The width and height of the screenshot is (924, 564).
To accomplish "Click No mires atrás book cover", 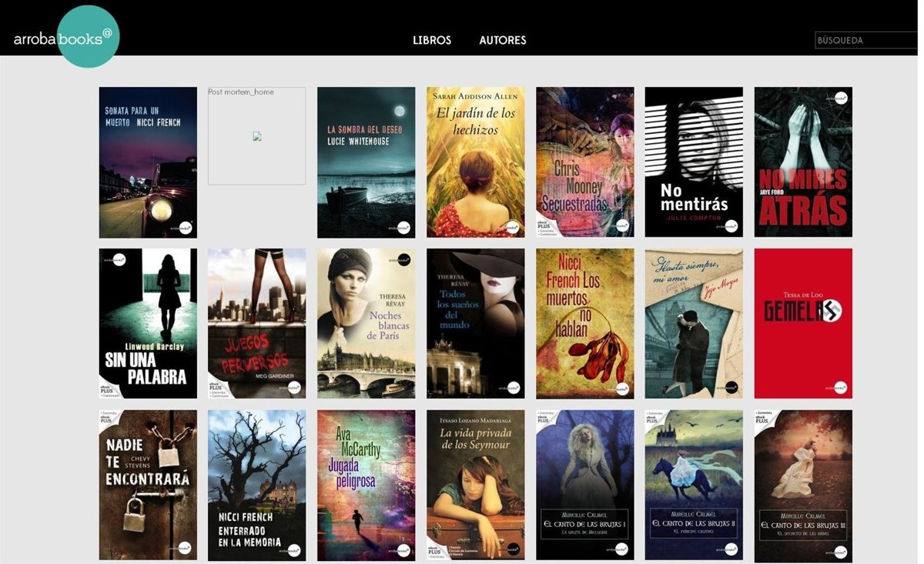I will coord(803,162).
